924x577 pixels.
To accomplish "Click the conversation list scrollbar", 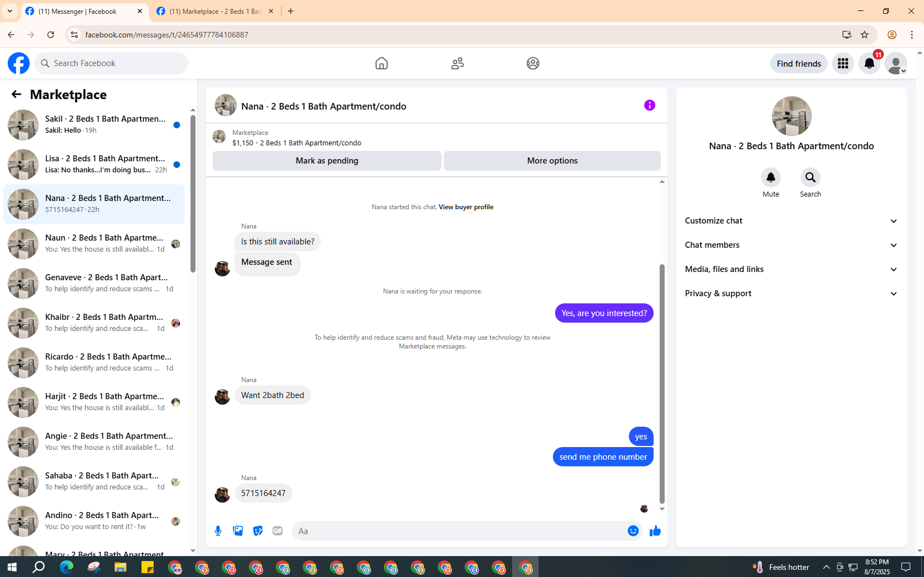I will click(193, 194).
